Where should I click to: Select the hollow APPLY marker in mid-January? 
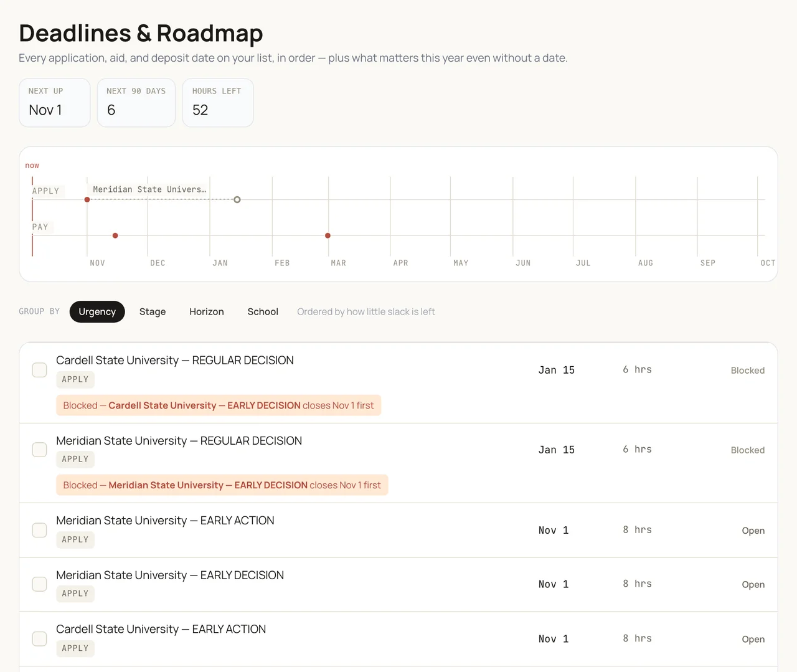pyautogui.click(x=237, y=199)
